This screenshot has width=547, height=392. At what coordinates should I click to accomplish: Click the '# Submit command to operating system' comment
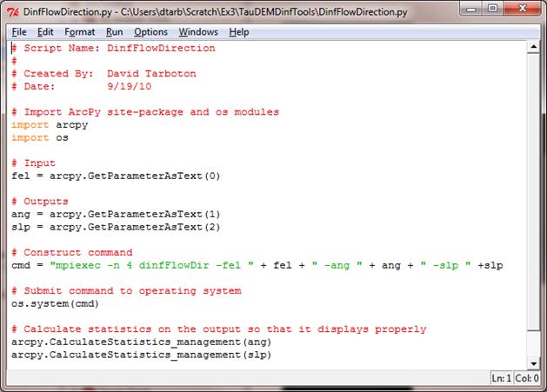click(x=126, y=290)
